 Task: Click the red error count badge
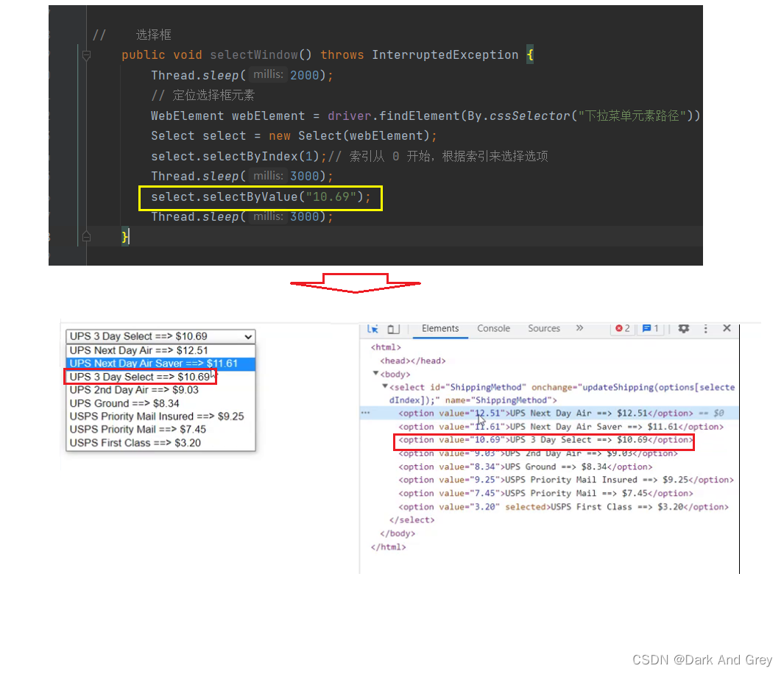tap(623, 328)
